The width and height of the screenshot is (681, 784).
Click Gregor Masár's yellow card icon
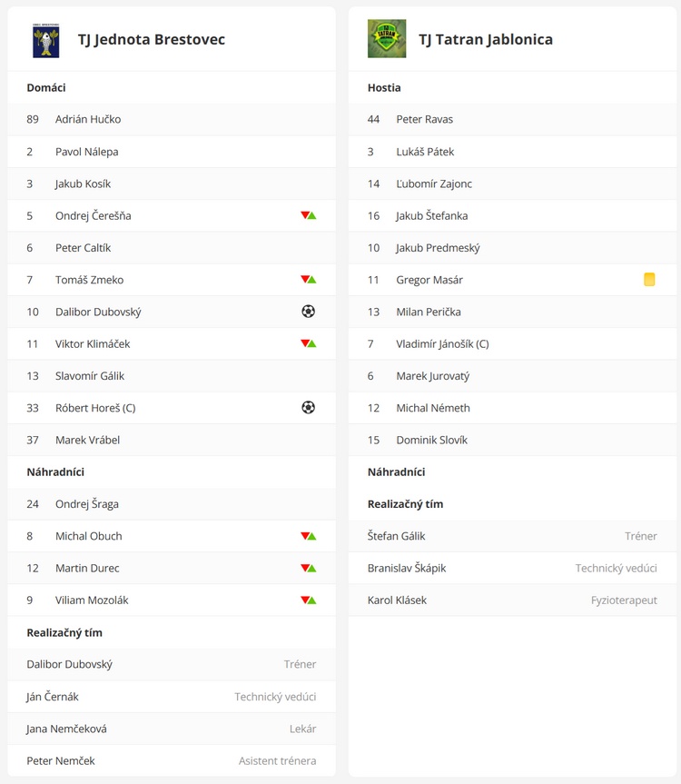click(x=649, y=280)
